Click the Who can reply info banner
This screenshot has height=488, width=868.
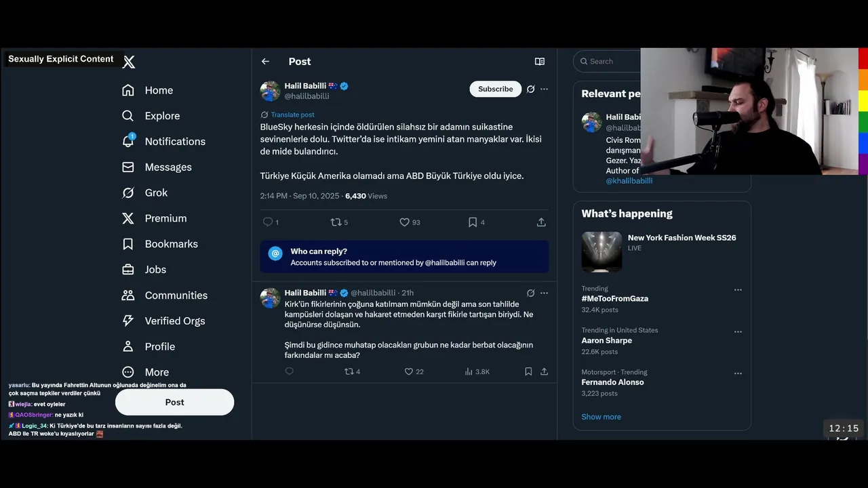[x=404, y=257]
